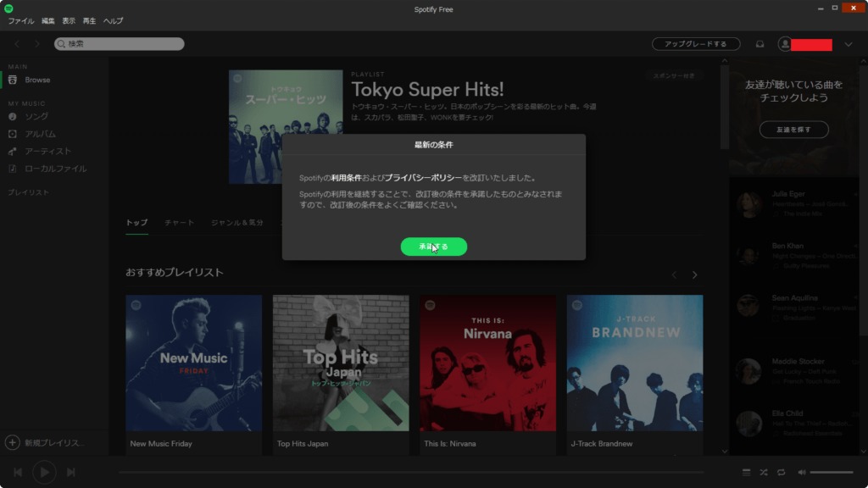Click the J-Track Brandnew caption
868x488 pixels.
click(x=602, y=444)
